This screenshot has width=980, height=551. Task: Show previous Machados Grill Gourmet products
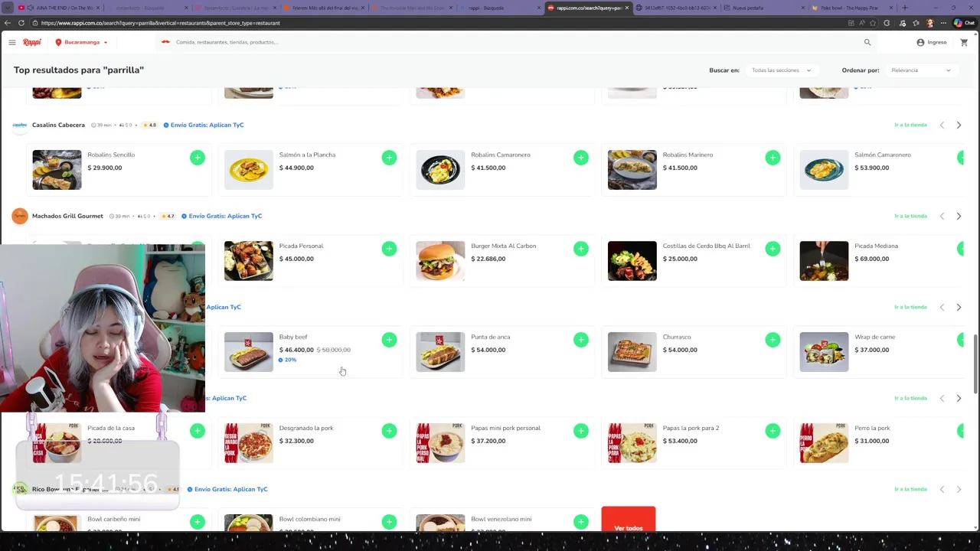pos(942,216)
